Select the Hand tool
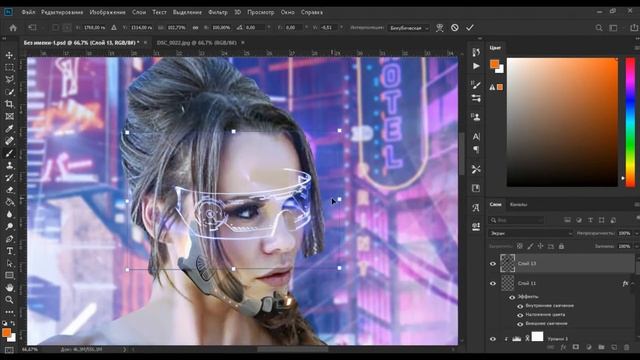 (x=9, y=288)
